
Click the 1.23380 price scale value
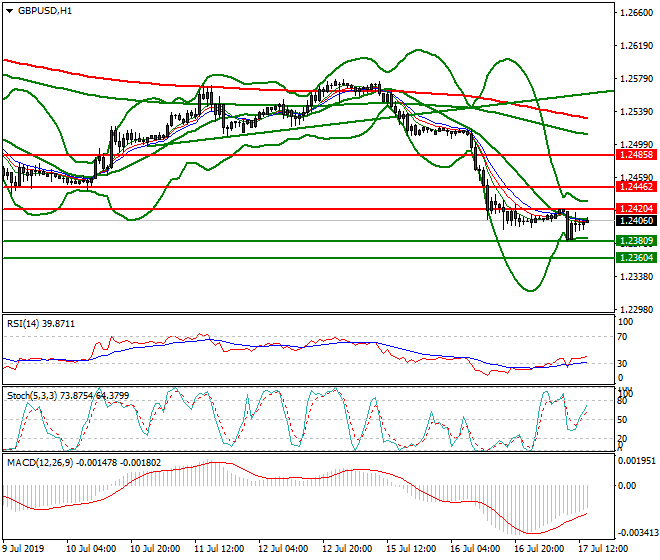(x=637, y=277)
